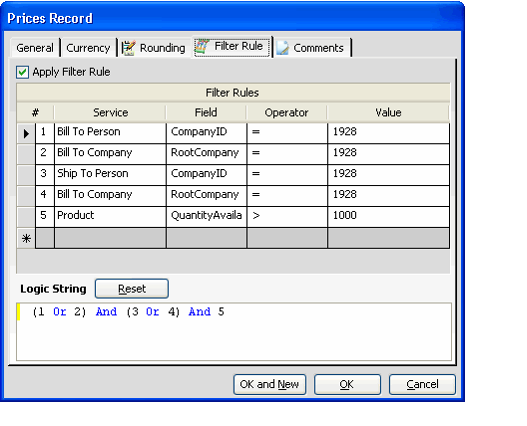Cancel the Prices Record dialog
Image resolution: width=527 pixels, height=426 pixels.
click(422, 384)
